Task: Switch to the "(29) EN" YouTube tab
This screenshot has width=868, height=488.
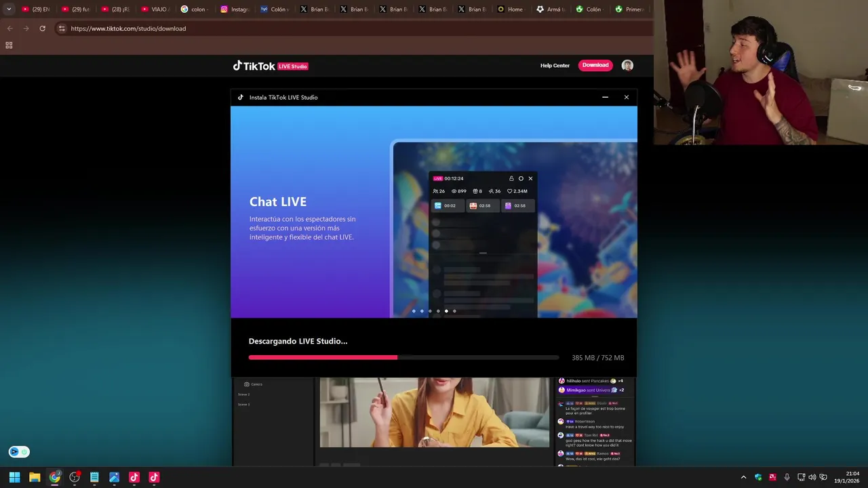Action: [36, 9]
